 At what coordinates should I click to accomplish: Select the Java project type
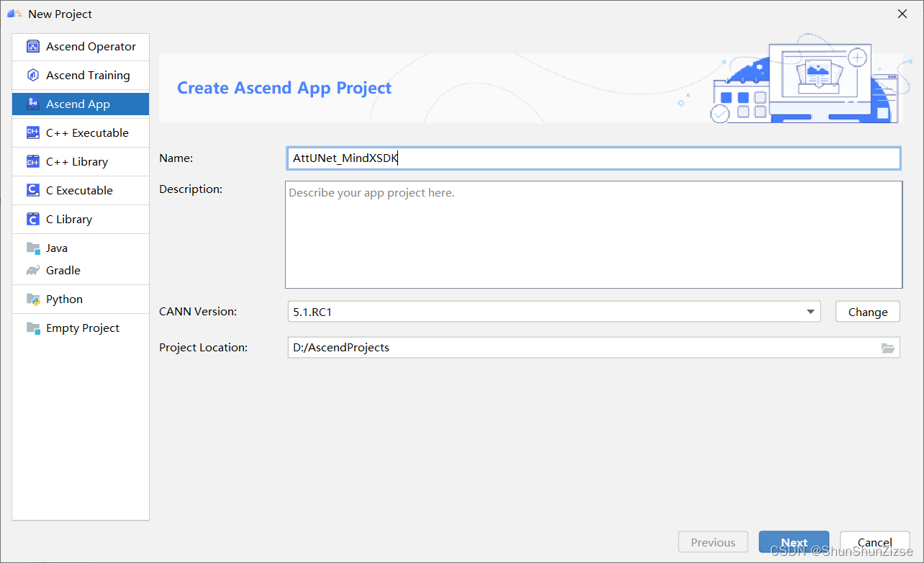point(81,248)
